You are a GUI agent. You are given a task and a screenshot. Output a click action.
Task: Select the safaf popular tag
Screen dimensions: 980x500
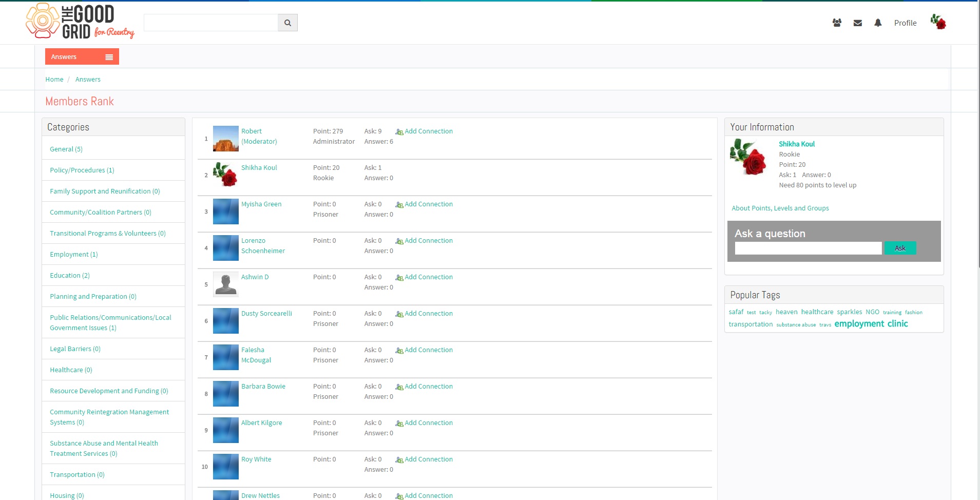pos(736,312)
